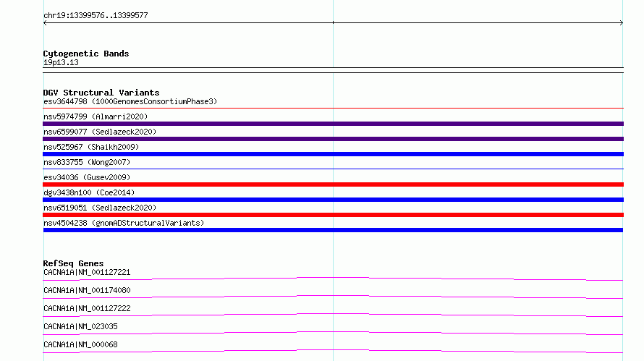Screen dimensions: 644x361
Task: Select transcript CACNA1A|NM_001174080 label
Action: coord(87,290)
